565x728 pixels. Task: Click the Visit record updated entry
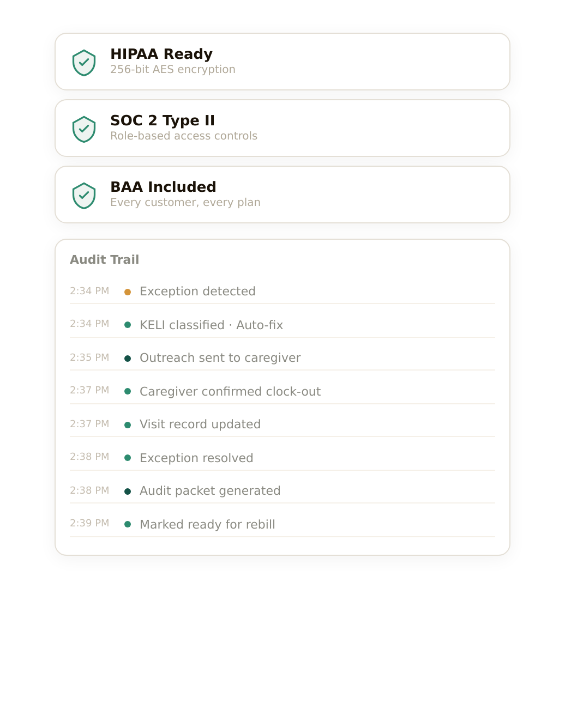pyautogui.click(x=200, y=424)
